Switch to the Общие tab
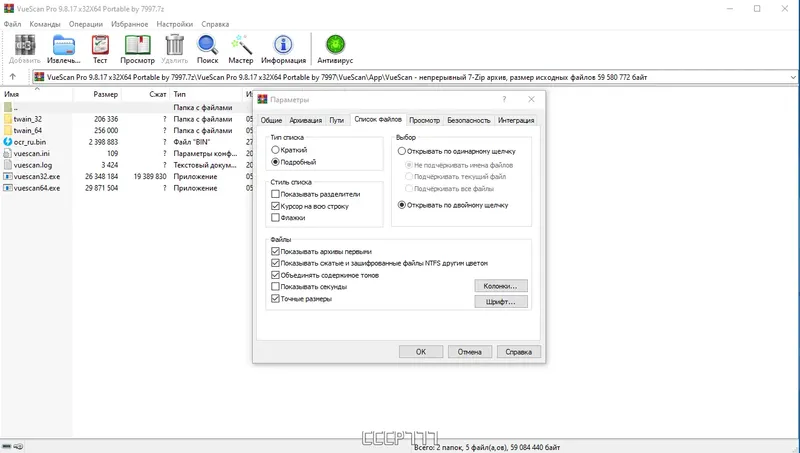The width and height of the screenshot is (800, 453). tap(271, 120)
